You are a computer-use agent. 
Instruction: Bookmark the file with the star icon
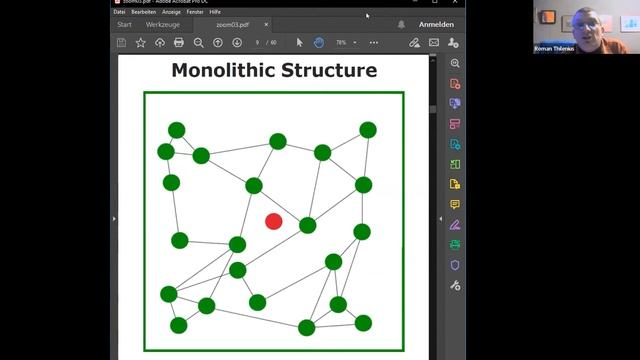coord(140,42)
